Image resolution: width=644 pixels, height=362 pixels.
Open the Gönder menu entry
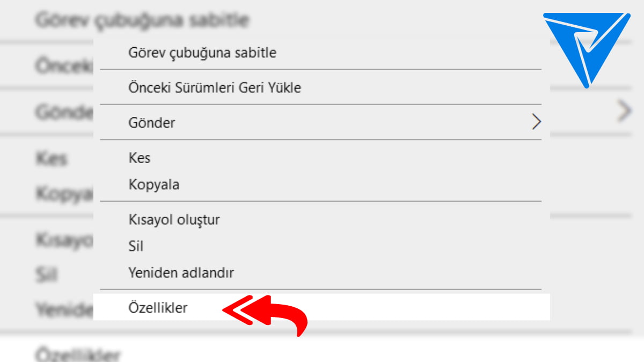[152, 123]
